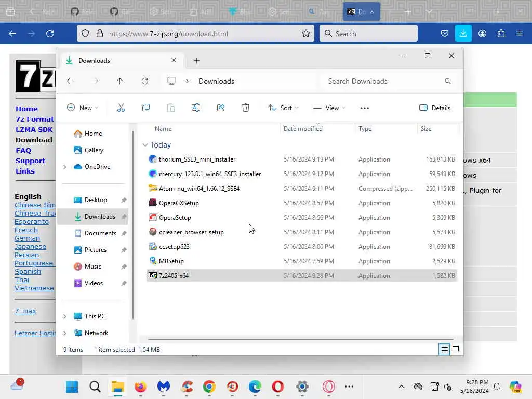Open Firefox hamburger application menu
Image resolution: width=532 pixels, height=399 pixels.
[519, 33]
